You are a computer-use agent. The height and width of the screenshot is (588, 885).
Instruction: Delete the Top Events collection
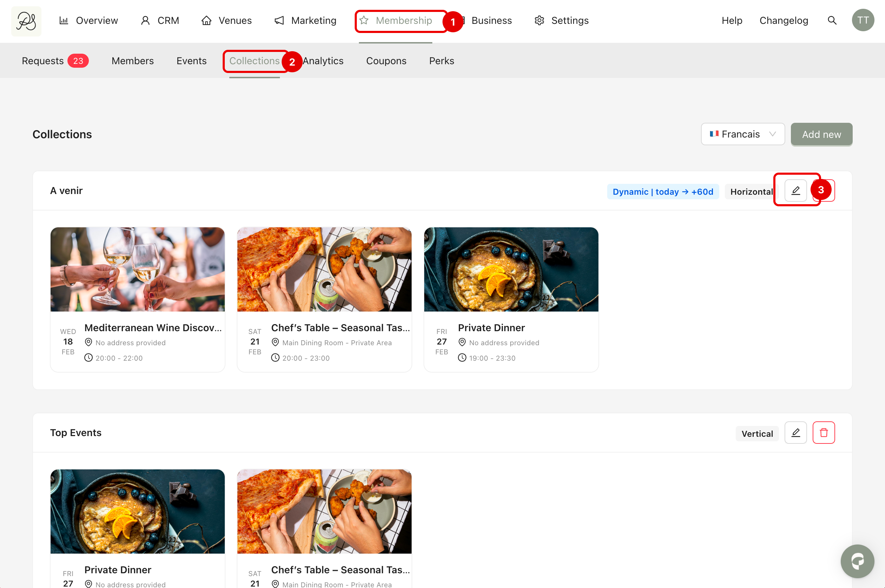click(824, 433)
